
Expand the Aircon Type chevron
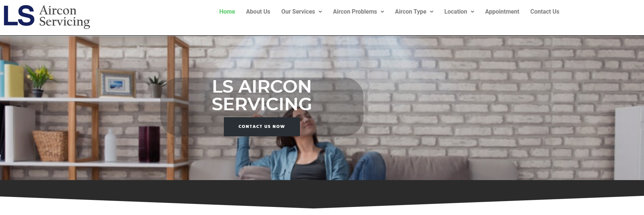[432, 12]
